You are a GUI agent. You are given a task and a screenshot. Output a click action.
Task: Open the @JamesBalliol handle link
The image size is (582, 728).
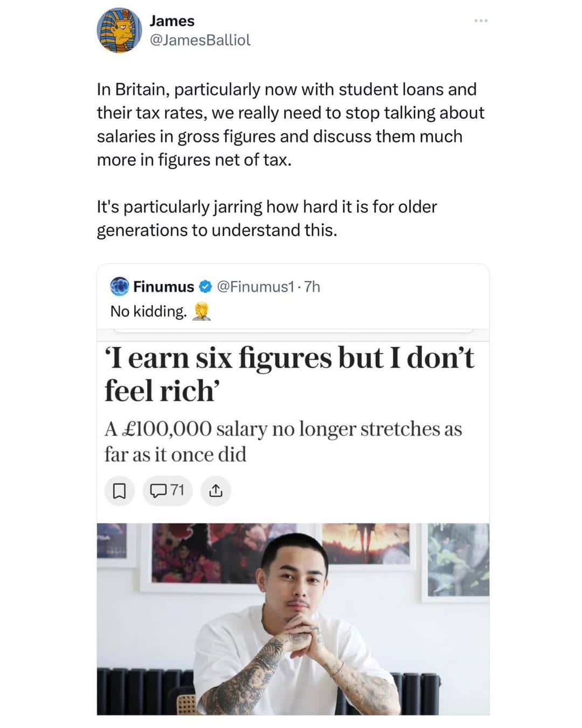click(200, 40)
